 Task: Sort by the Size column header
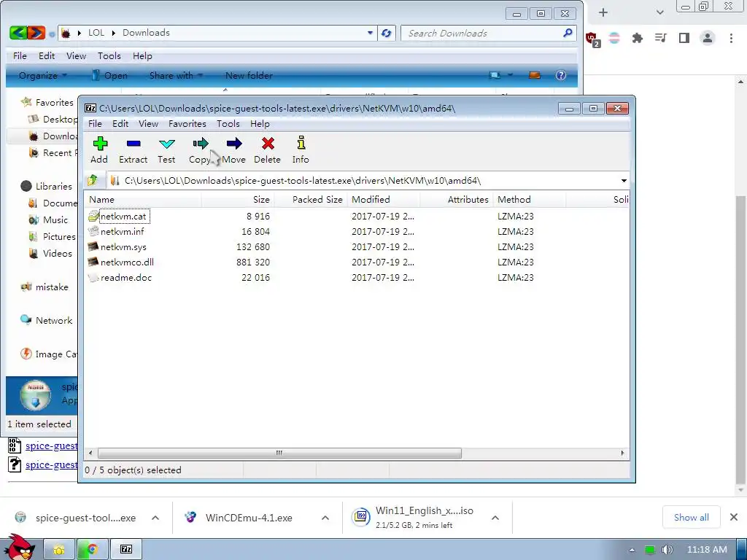pyautogui.click(x=238, y=200)
